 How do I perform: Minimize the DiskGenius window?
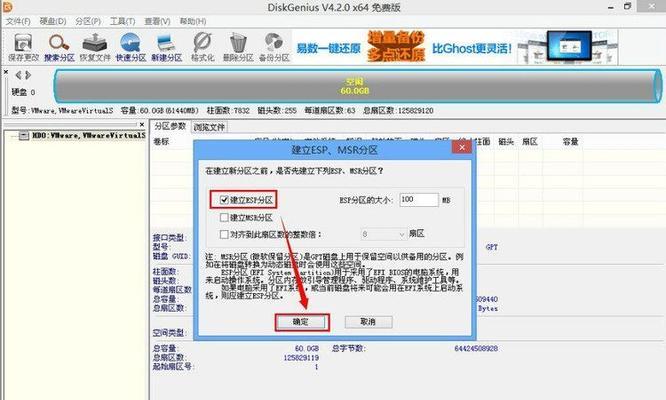[611, 7]
